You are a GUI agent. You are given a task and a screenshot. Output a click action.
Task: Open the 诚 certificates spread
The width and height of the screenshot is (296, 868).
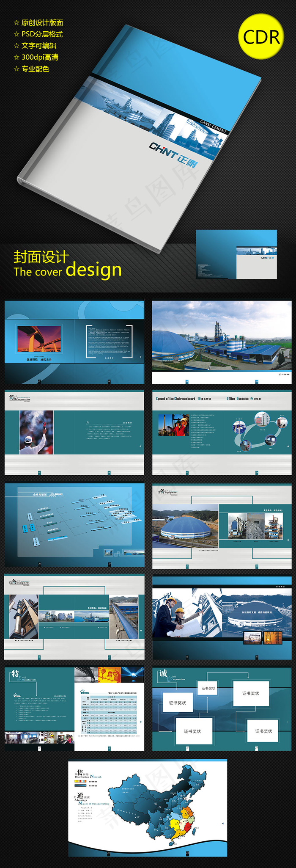tap(222, 709)
